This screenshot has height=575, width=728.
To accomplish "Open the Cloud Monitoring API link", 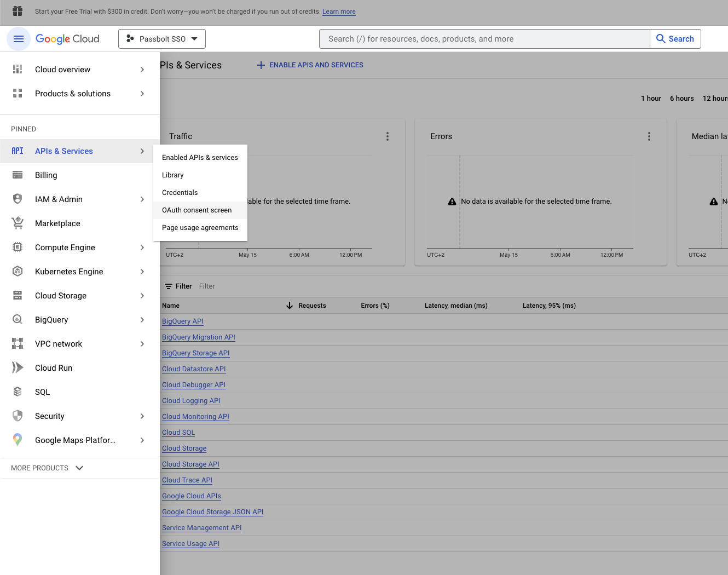I will (x=195, y=417).
